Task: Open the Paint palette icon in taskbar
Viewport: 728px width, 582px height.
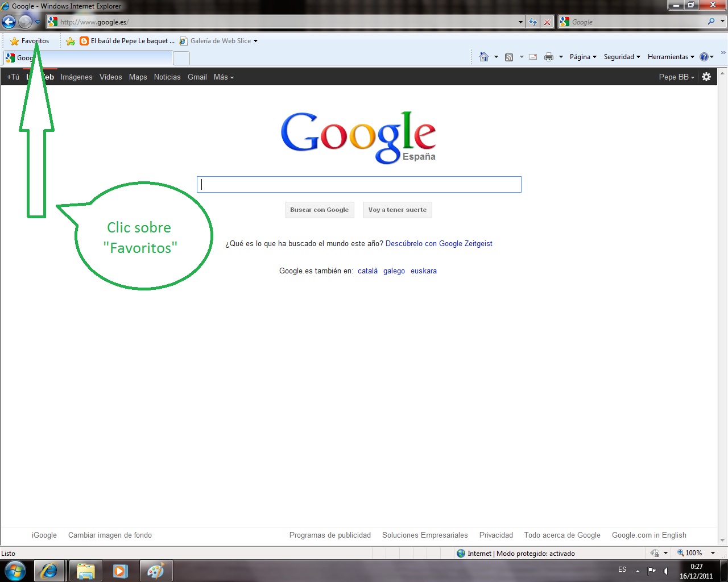Action: click(x=155, y=571)
